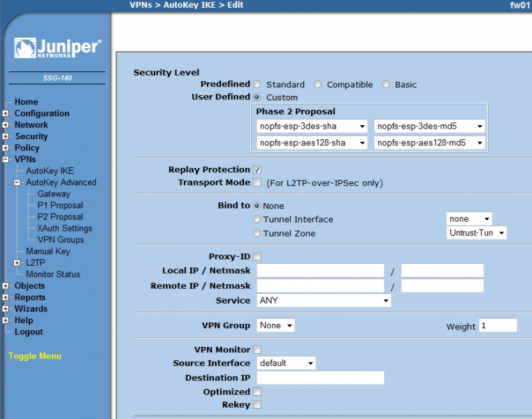The width and height of the screenshot is (532, 419).
Task: Expand the Configuration menu node
Action: pyautogui.click(x=6, y=113)
